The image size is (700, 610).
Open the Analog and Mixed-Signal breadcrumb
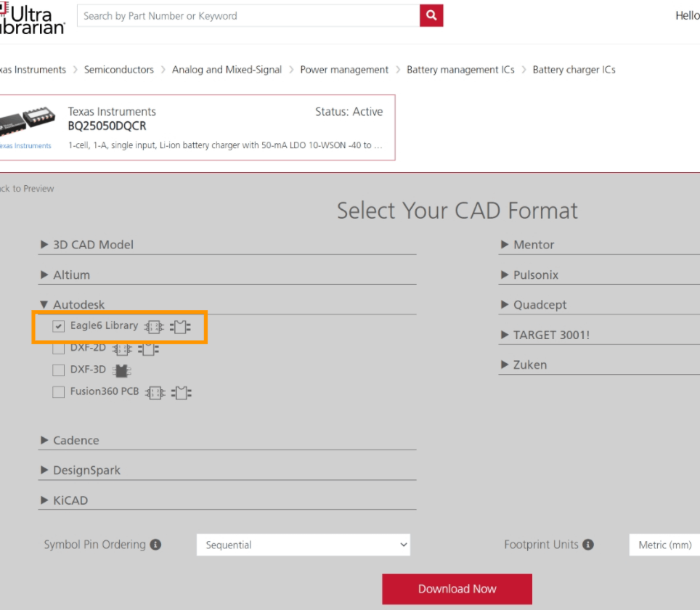coord(227,70)
